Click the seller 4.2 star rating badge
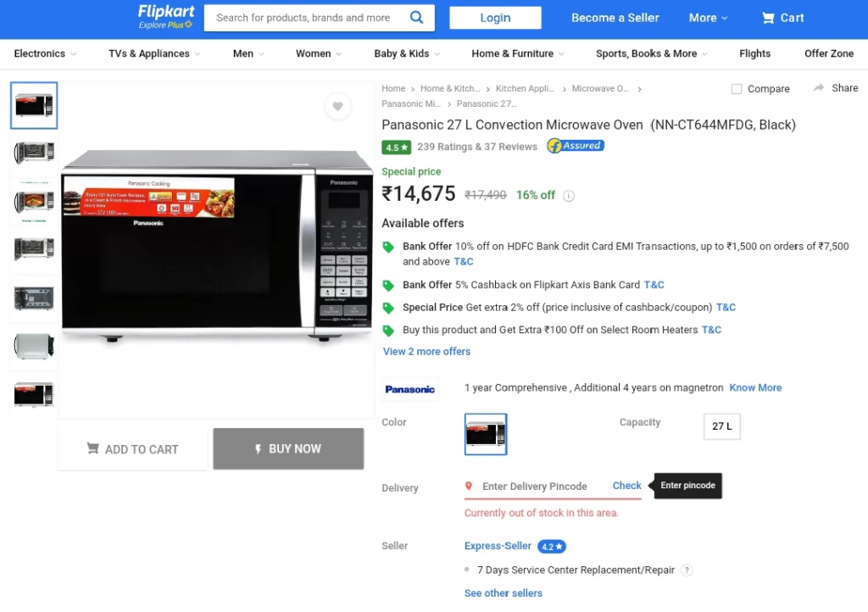 pyautogui.click(x=551, y=547)
